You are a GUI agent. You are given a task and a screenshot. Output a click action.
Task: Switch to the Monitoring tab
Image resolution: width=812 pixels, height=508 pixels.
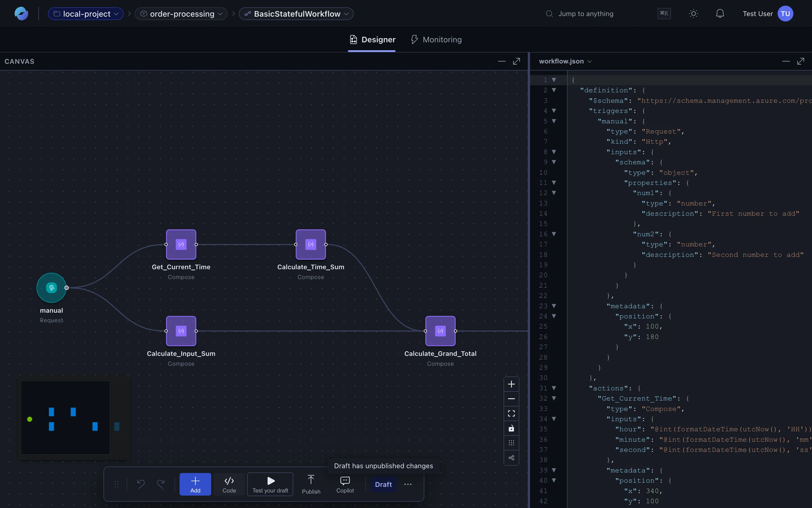point(436,40)
